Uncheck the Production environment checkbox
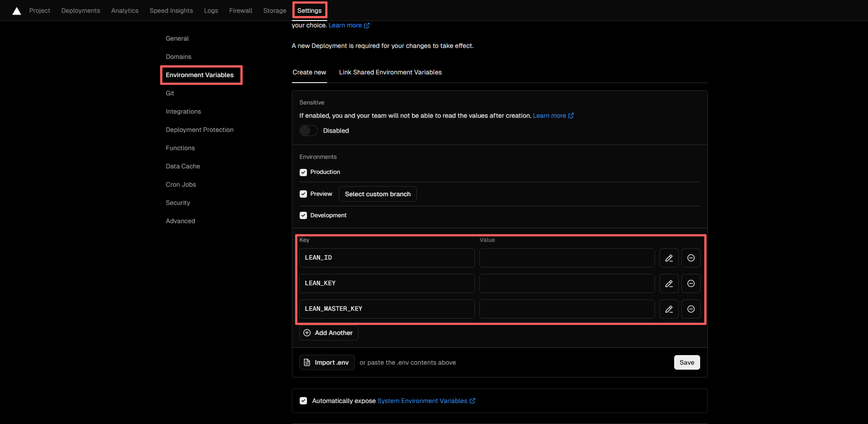Image resolution: width=868 pixels, height=424 pixels. (x=303, y=173)
